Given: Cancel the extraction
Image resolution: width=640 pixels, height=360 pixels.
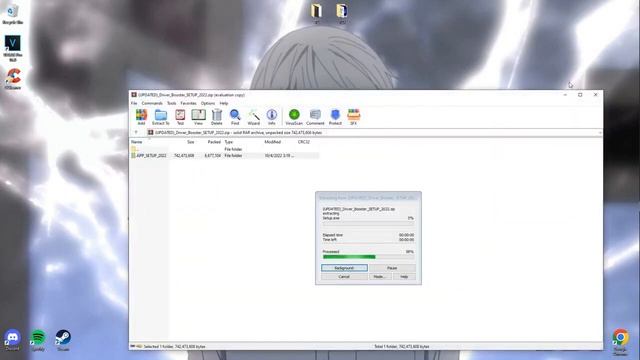Looking at the screenshot, I should (344, 277).
